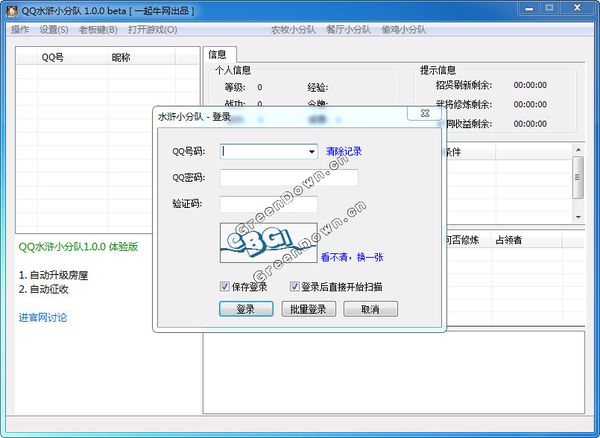This screenshot has height=438, width=600.
Task: Select 餐厅小分队 in the menu bar
Action: click(347, 29)
